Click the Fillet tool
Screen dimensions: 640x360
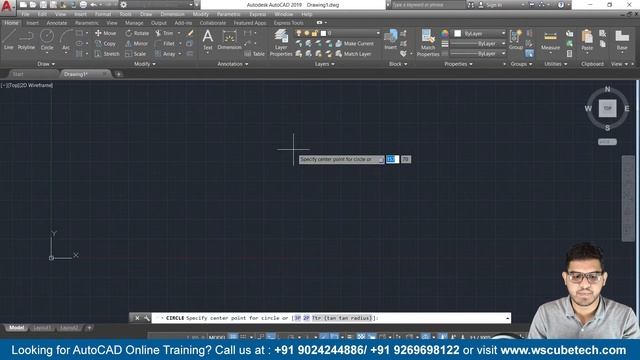[165, 43]
